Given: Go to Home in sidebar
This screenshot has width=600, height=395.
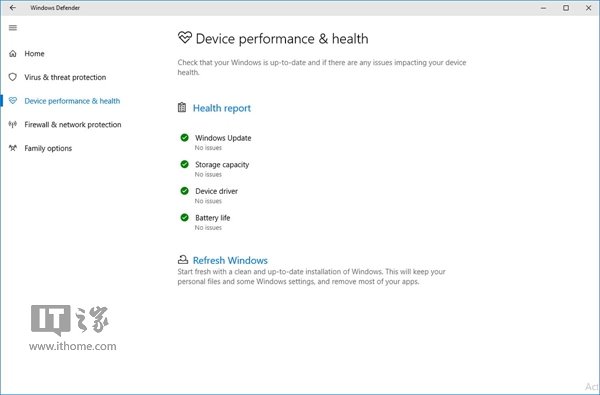Looking at the screenshot, I should point(34,54).
